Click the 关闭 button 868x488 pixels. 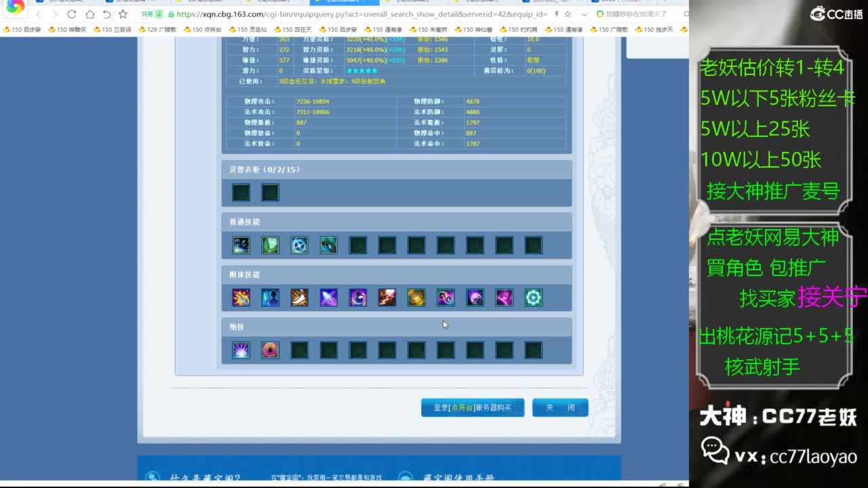click(x=560, y=407)
